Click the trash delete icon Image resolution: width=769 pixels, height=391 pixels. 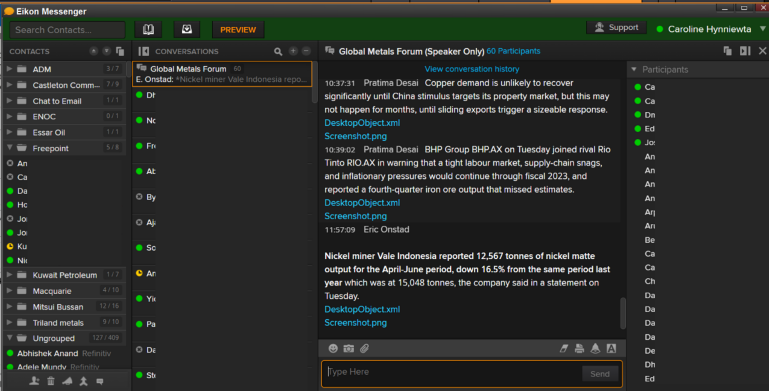[51, 381]
